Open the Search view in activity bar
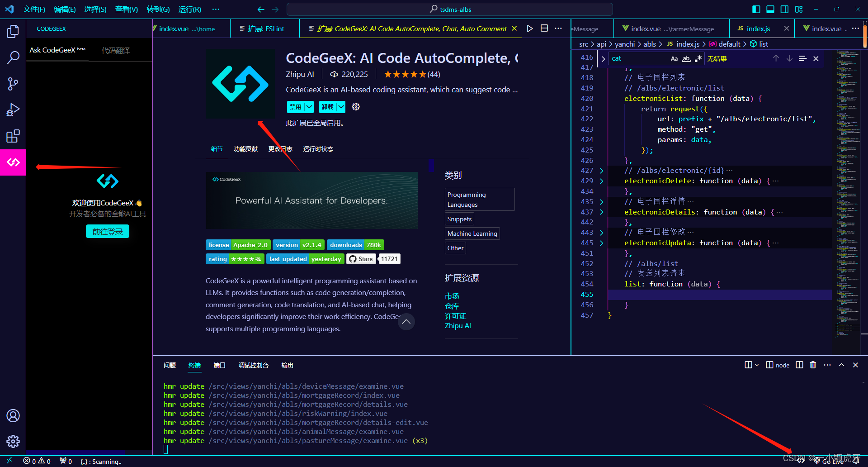Screen dimensions: 868x467 click(x=13, y=57)
